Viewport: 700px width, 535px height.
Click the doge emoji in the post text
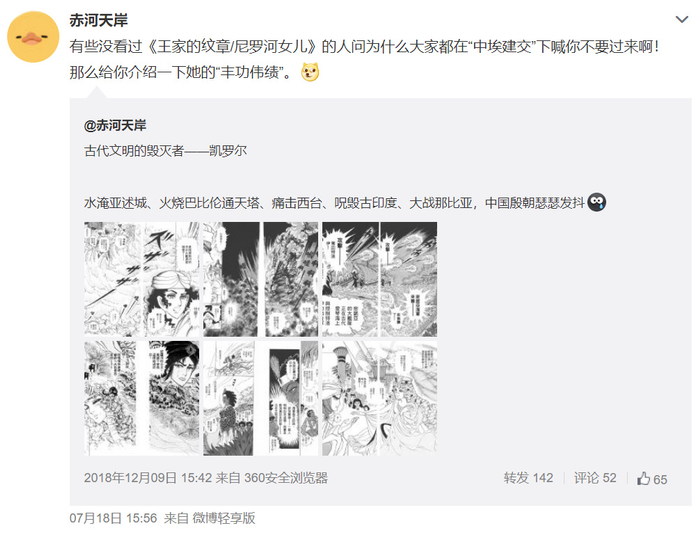coord(310,72)
